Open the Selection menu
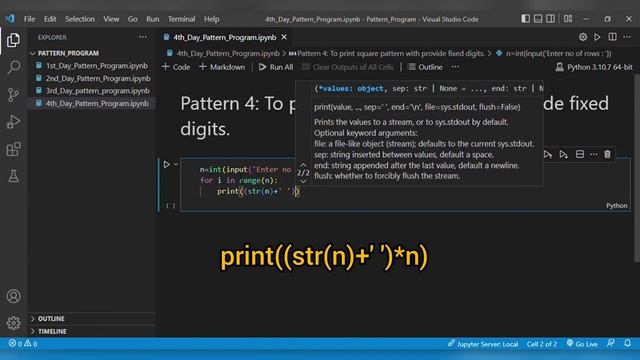The width and height of the screenshot is (640, 360). [x=80, y=19]
